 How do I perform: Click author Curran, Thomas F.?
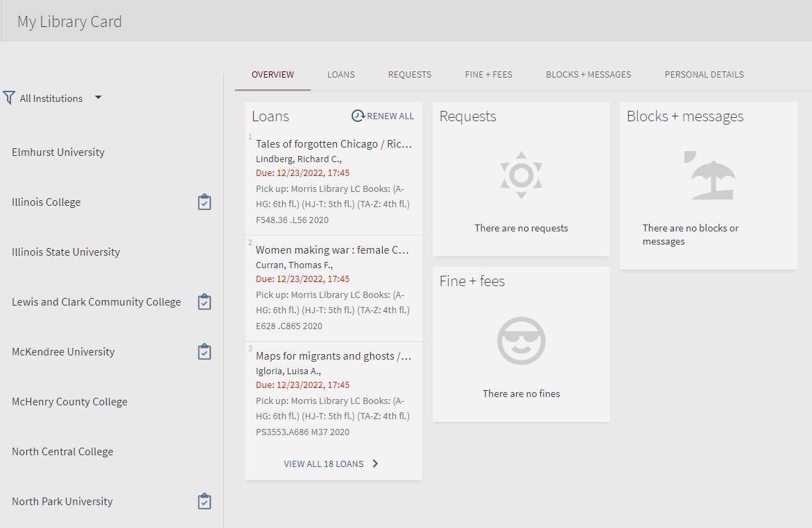[294, 265]
